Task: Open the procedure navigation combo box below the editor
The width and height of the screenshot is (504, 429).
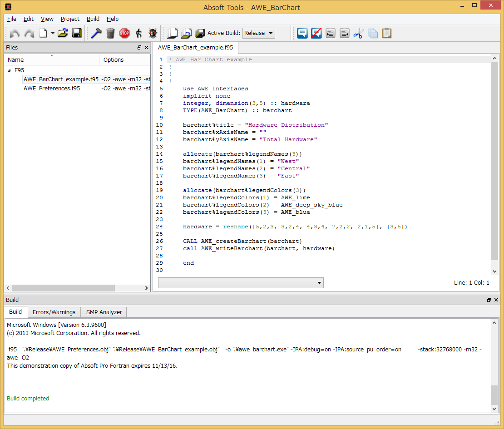Action: [x=241, y=283]
